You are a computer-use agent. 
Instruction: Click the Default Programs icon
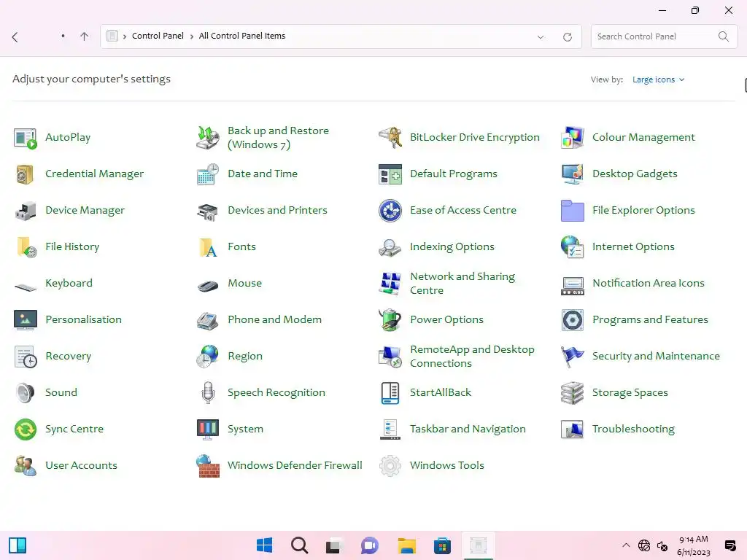(390, 174)
